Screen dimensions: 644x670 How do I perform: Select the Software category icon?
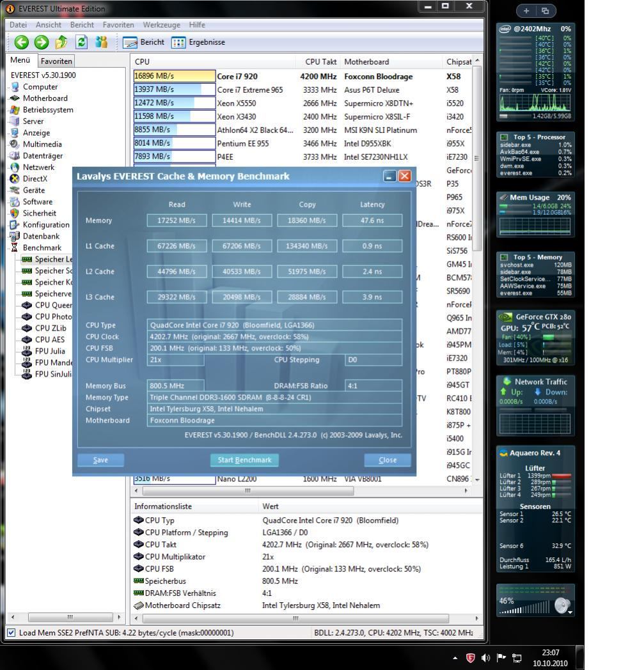[15, 202]
